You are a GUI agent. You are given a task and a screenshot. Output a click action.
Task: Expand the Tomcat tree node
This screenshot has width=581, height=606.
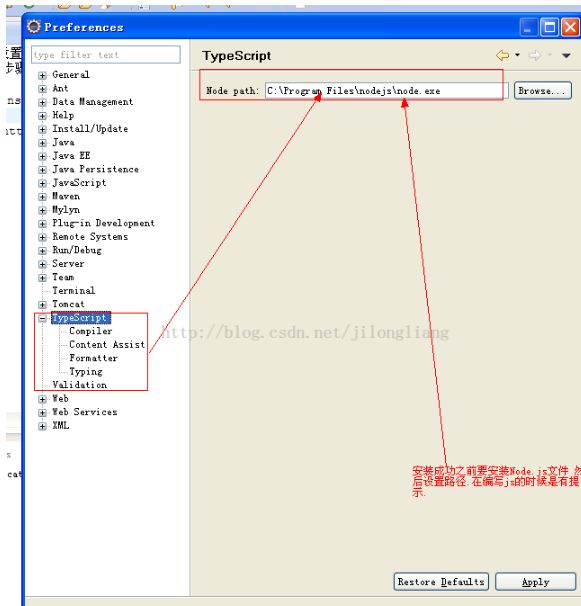[43, 305]
